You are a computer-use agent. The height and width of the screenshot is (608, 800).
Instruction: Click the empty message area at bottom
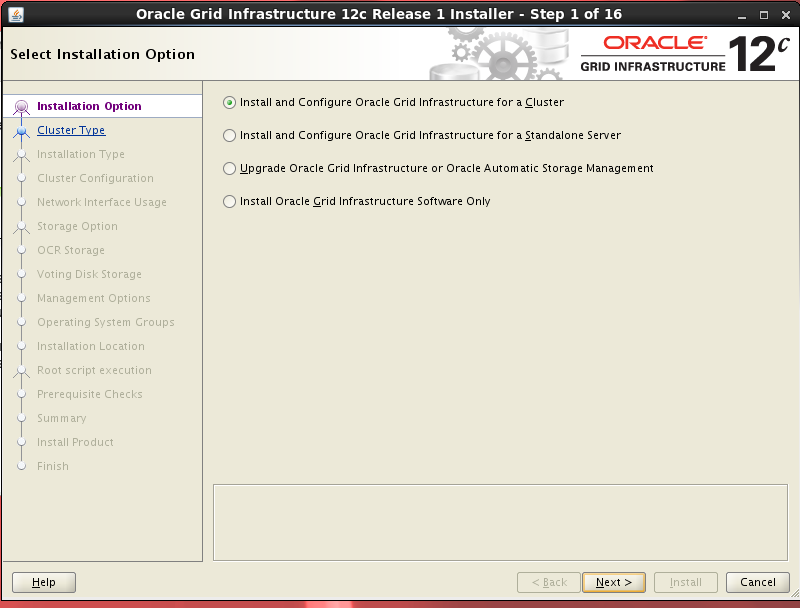(x=501, y=522)
